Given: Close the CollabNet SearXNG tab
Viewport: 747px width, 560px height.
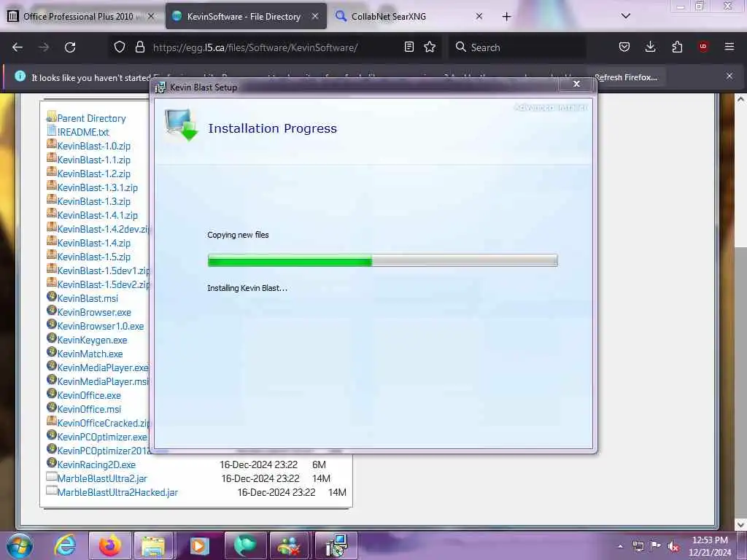Looking at the screenshot, I should [479, 17].
